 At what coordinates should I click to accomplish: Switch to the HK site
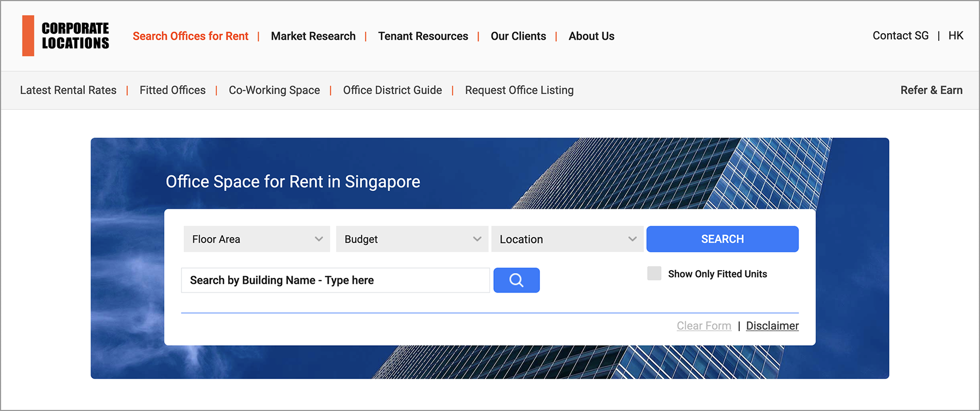[956, 35]
